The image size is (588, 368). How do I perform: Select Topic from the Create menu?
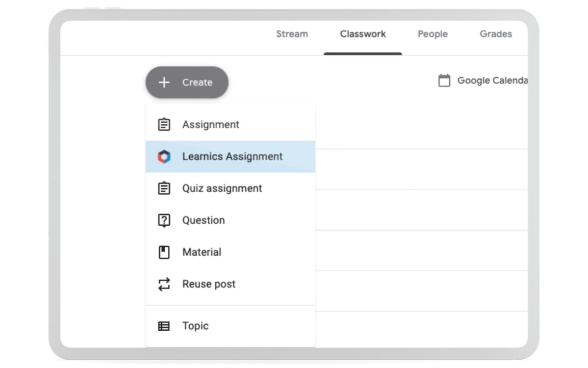[230, 326]
